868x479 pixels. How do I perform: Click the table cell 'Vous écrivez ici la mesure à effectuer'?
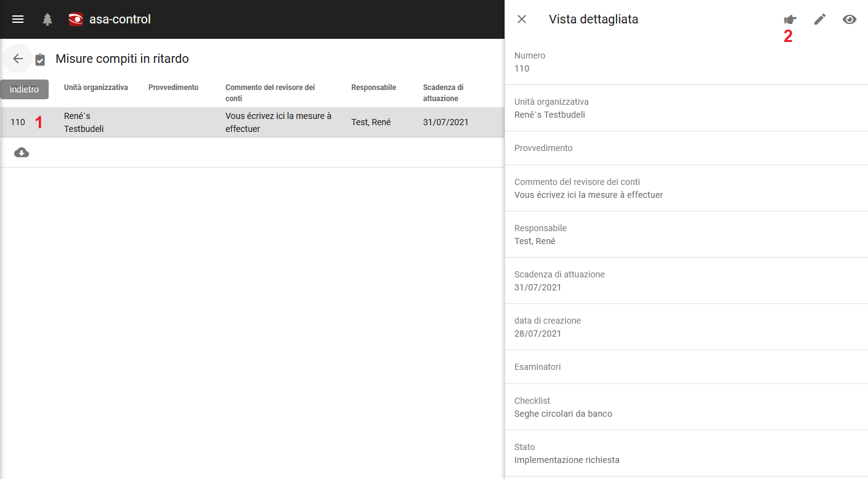click(278, 122)
